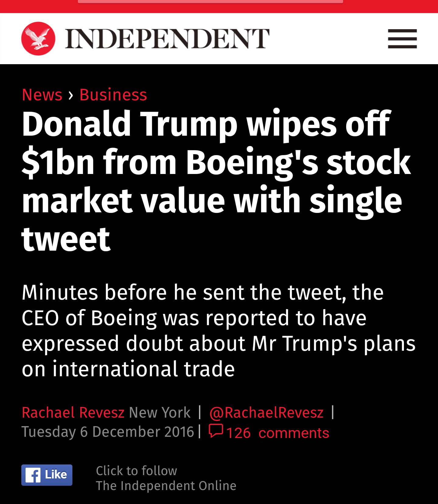The width and height of the screenshot is (438, 504).
Task: Open the hamburger menu icon
Action: (x=402, y=39)
